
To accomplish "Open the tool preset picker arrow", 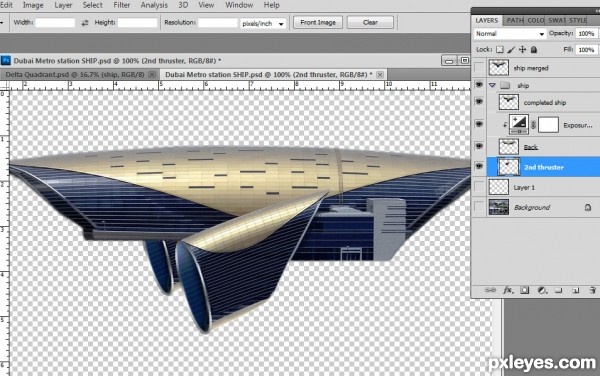I will pyautogui.click(x=2, y=23).
